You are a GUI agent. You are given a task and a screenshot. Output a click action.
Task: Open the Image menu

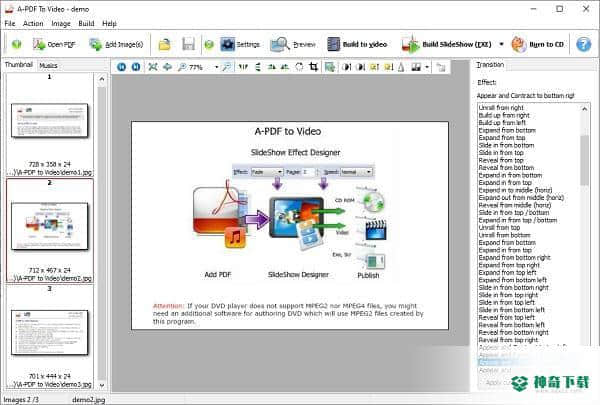tap(61, 24)
